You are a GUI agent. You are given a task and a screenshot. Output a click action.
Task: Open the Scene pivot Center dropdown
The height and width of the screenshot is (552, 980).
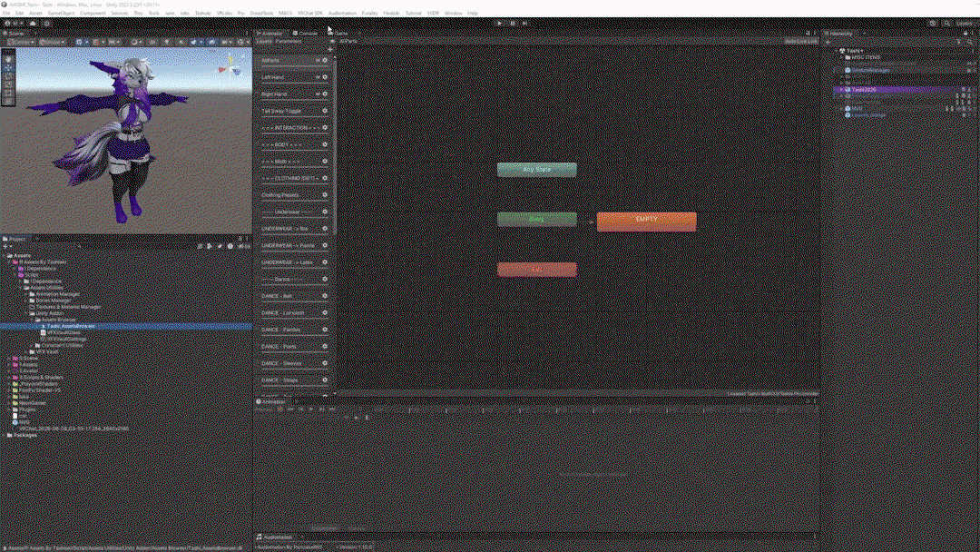(21, 42)
